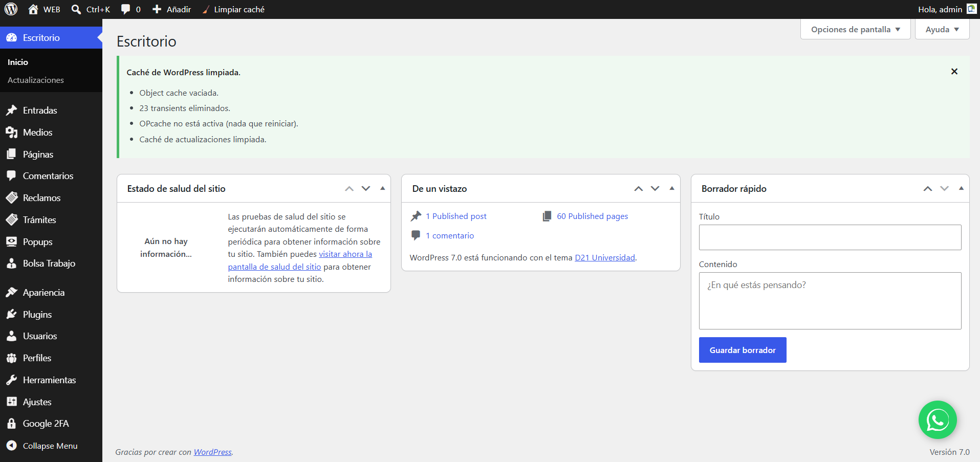
Task: Click the admin avatar icon
Action: click(971, 9)
